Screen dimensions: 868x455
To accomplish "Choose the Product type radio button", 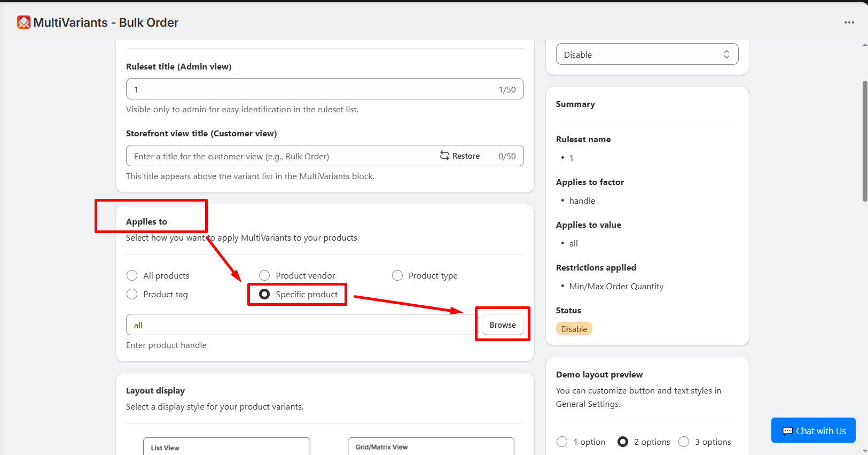I will 397,275.
